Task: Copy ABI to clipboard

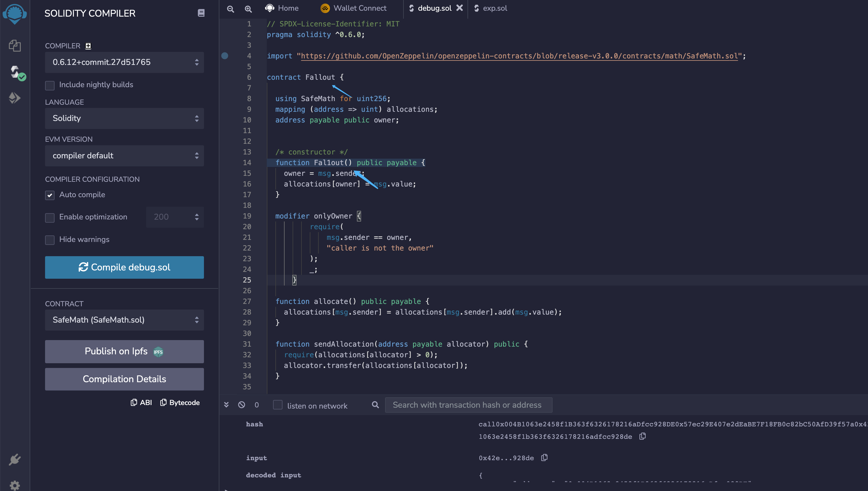Action: [141, 403]
